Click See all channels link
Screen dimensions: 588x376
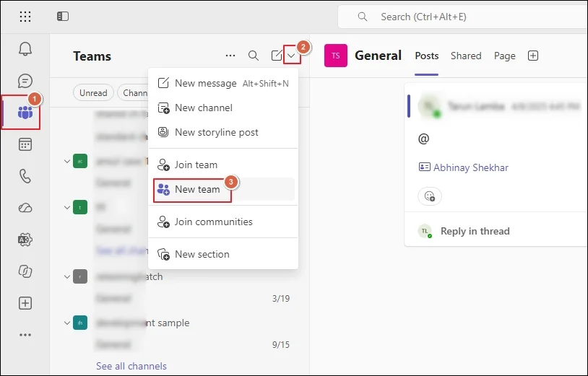coord(131,366)
